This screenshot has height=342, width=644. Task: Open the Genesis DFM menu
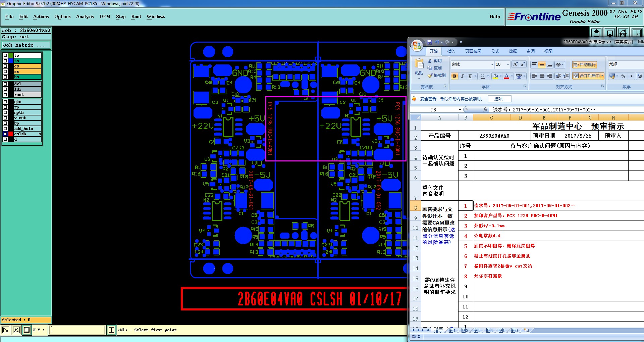click(105, 16)
